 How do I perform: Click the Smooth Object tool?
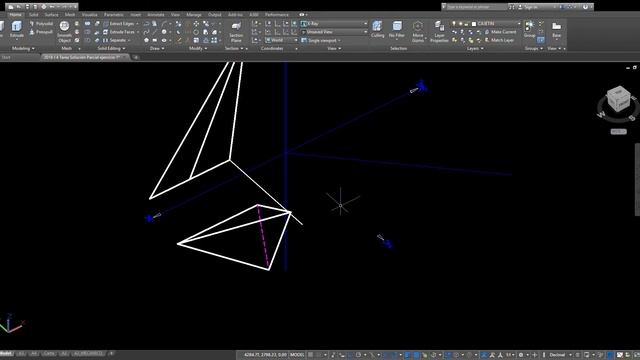point(64,31)
